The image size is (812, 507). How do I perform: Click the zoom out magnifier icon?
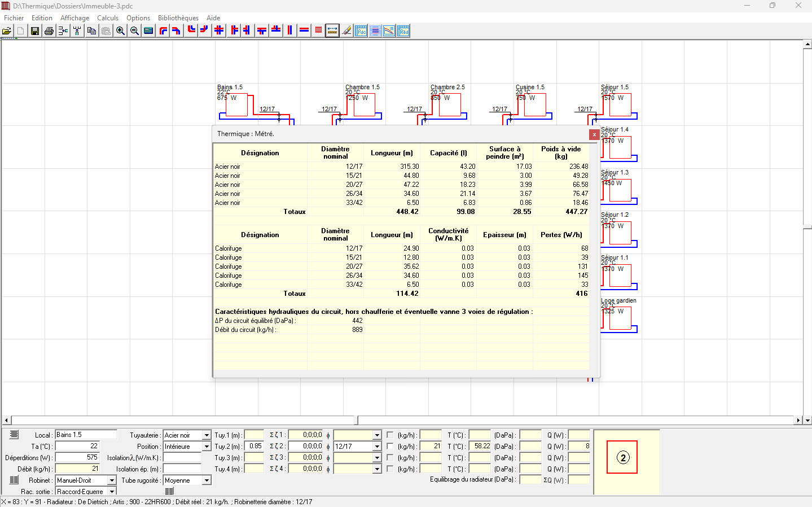[x=134, y=31]
